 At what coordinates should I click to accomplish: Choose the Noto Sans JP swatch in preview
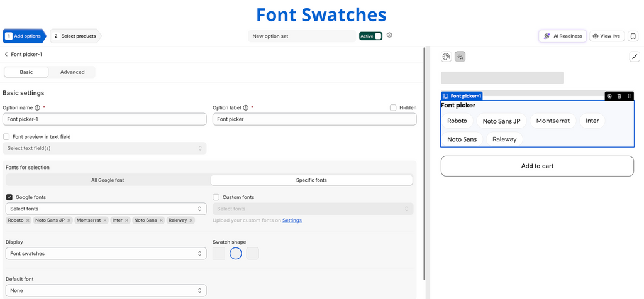(x=501, y=121)
